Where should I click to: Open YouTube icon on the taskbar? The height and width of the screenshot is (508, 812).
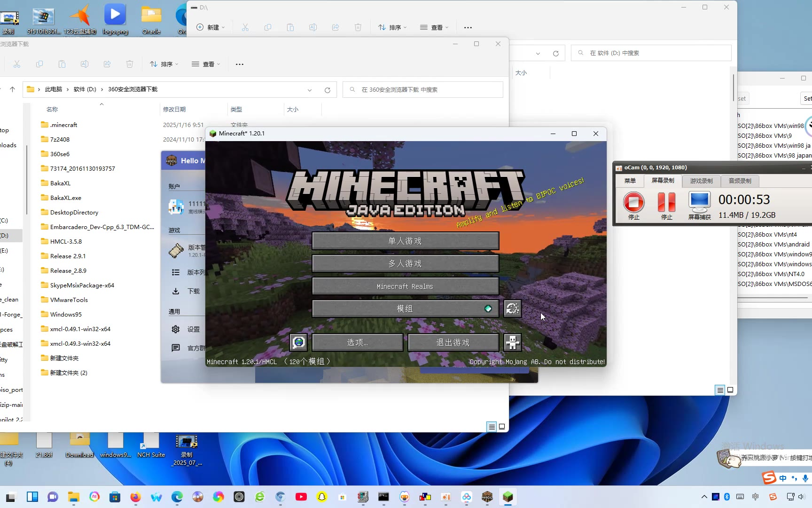click(x=301, y=497)
